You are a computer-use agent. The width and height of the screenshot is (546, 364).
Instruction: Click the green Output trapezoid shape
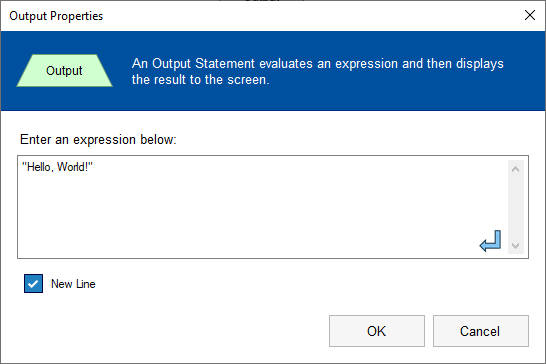(x=64, y=70)
